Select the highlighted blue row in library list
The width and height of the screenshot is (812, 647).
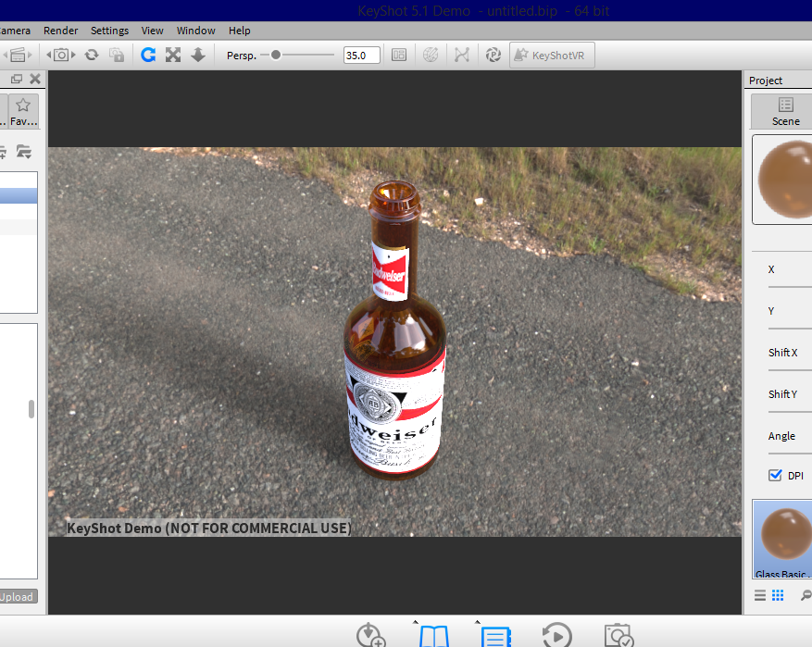[x=19, y=195]
